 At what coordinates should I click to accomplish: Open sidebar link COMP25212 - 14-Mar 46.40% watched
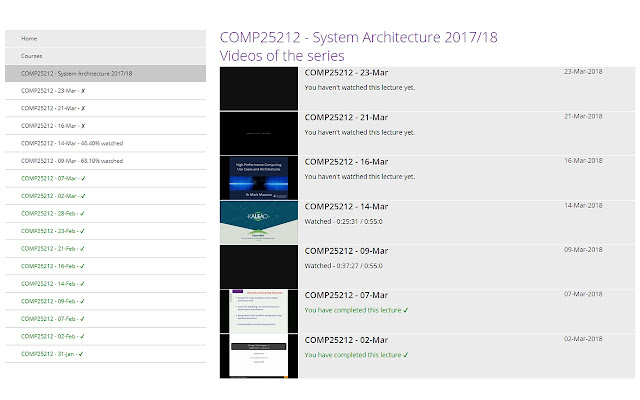pyautogui.click(x=105, y=143)
